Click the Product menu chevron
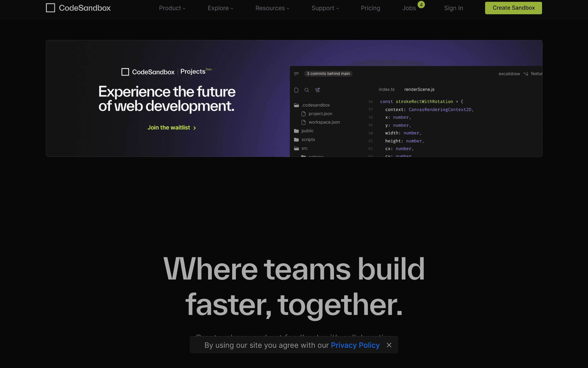Image resolution: width=588 pixels, height=368 pixels. click(x=184, y=9)
